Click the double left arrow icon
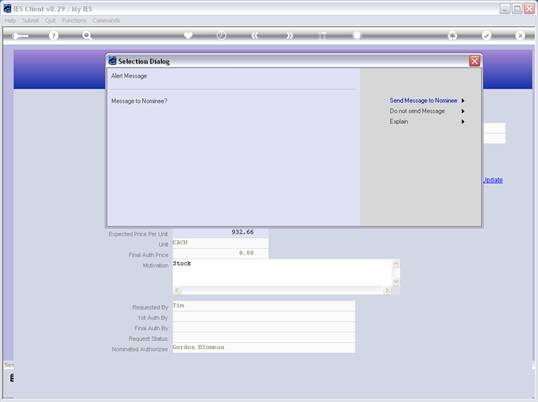The height and width of the screenshot is (402, 538). click(x=255, y=35)
